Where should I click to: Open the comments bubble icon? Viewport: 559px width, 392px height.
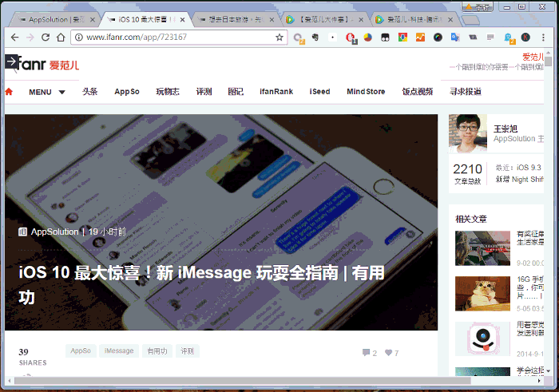tap(366, 352)
